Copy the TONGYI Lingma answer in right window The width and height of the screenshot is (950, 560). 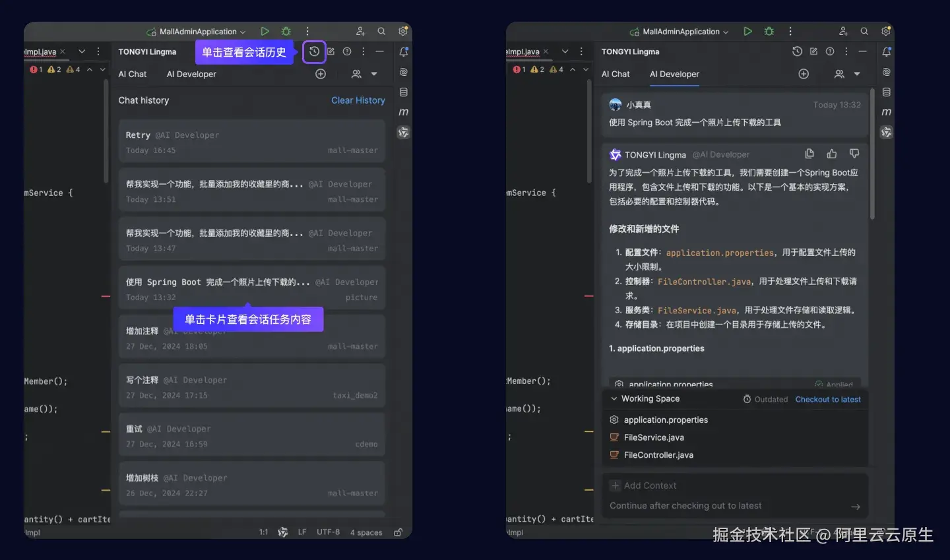(x=809, y=154)
